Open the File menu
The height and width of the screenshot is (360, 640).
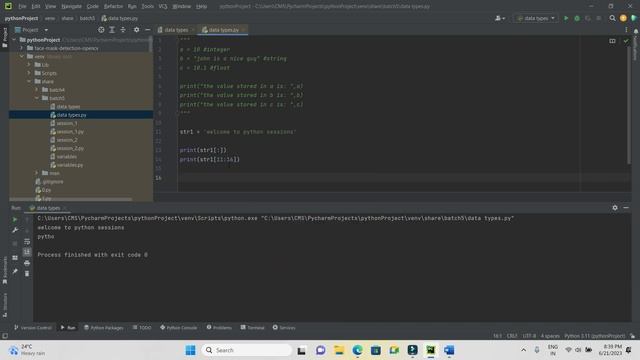(22, 7)
